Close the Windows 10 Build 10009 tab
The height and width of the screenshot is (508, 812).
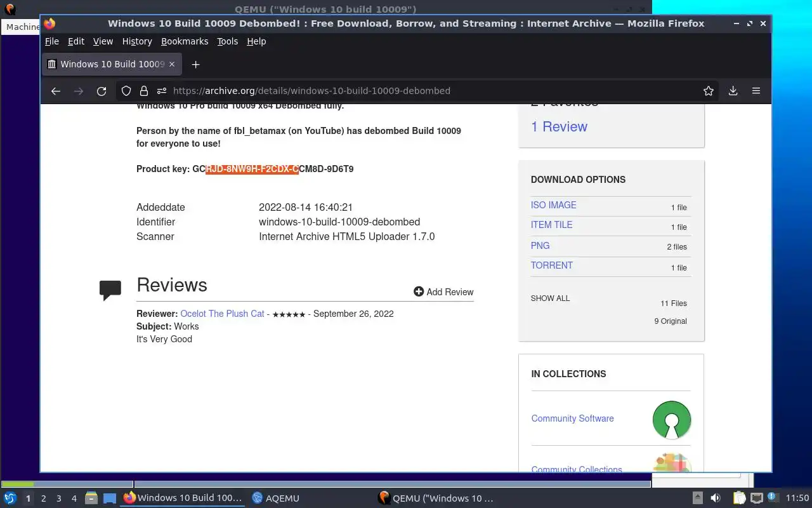click(173, 64)
